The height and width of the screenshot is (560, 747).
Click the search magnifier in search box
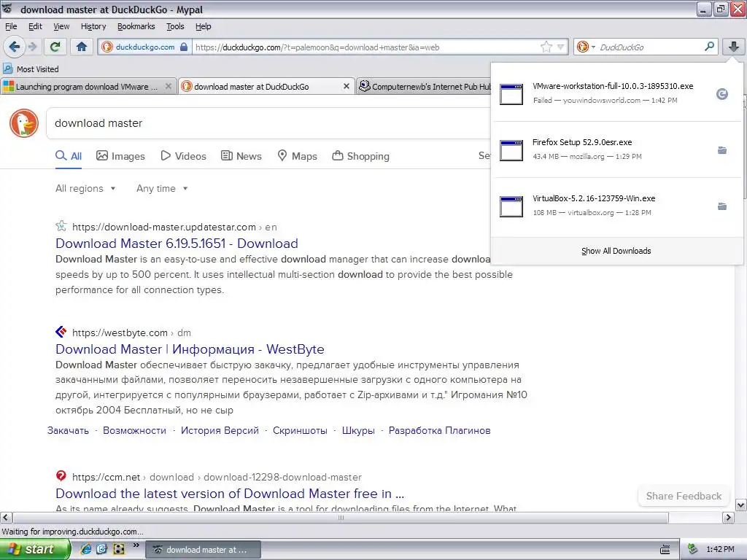pyautogui.click(x=709, y=47)
